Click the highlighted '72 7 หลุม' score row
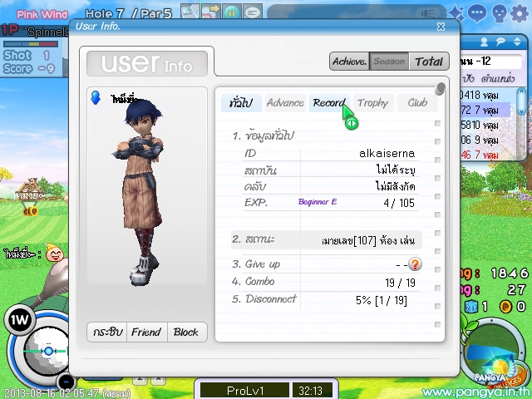Viewport: 532px width, 399px height. [485, 110]
